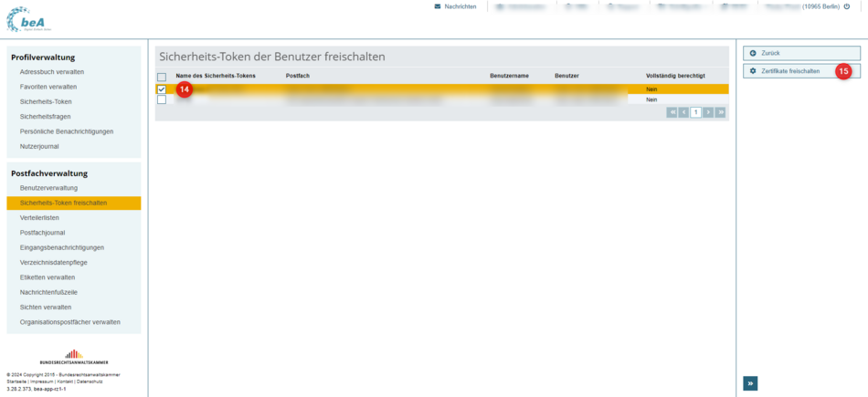The width and height of the screenshot is (868, 397).
Task: Open Verzeichnisdatenpflege
Action: point(54,263)
